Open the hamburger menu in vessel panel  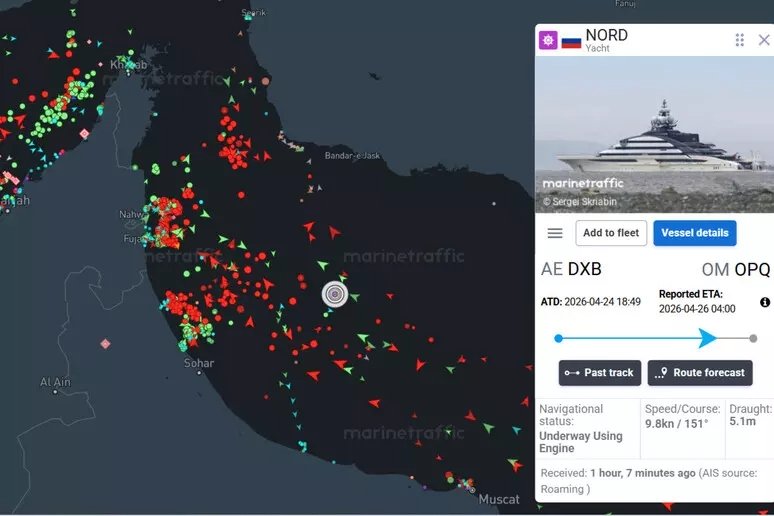point(555,233)
